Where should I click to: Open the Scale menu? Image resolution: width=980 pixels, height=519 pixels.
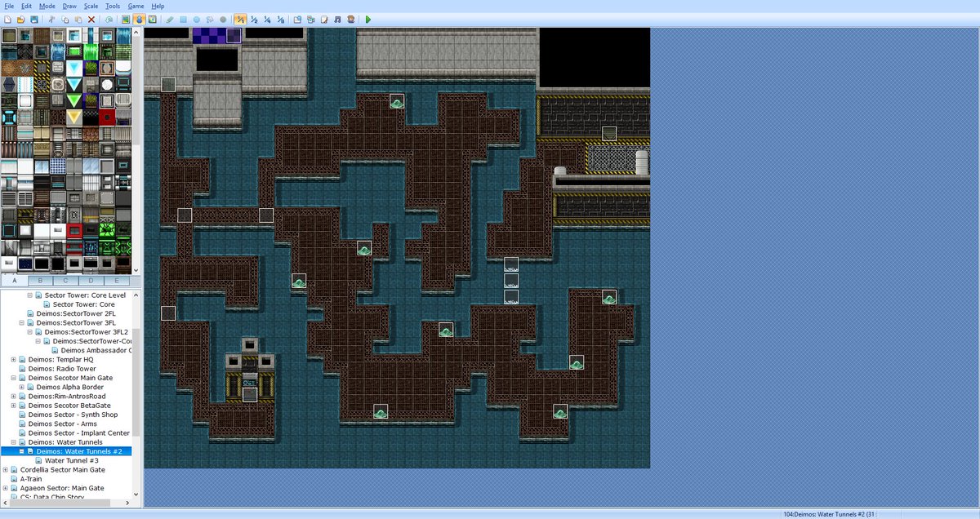tap(91, 6)
